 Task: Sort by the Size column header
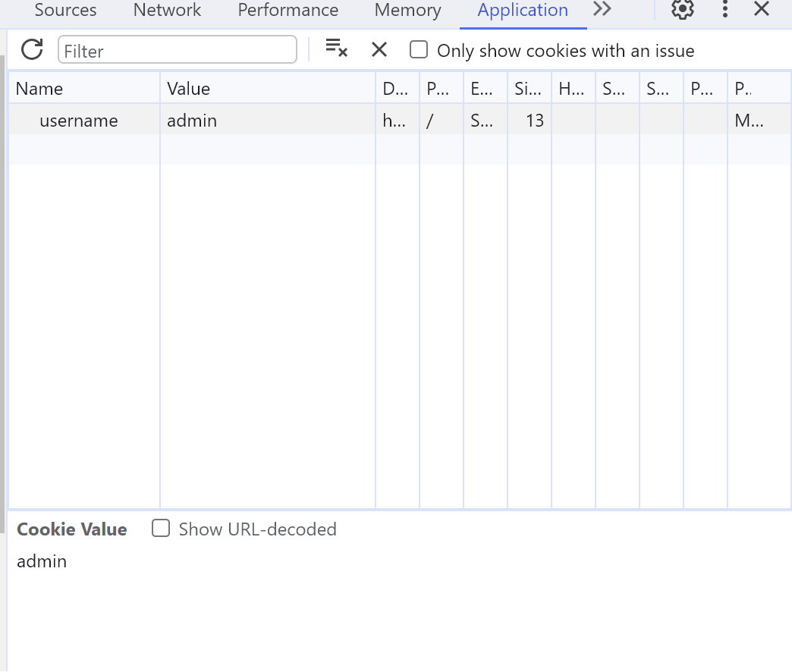click(529, 89)
